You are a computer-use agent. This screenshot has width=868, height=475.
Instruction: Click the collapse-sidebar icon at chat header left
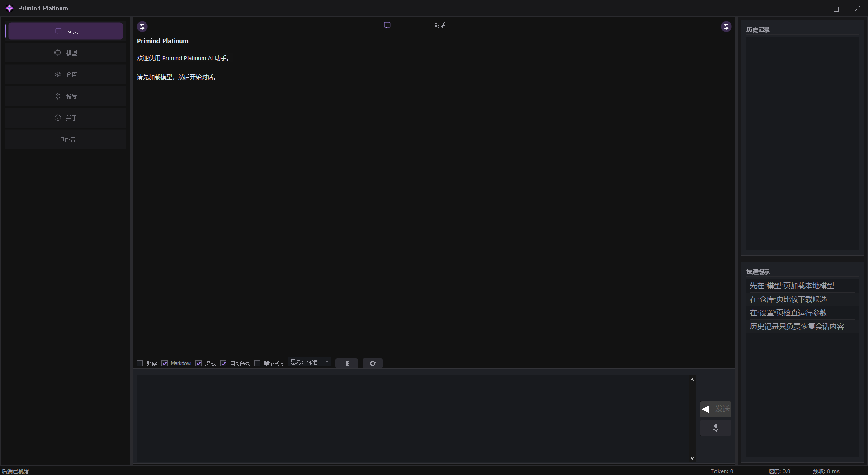click(142, 27)
